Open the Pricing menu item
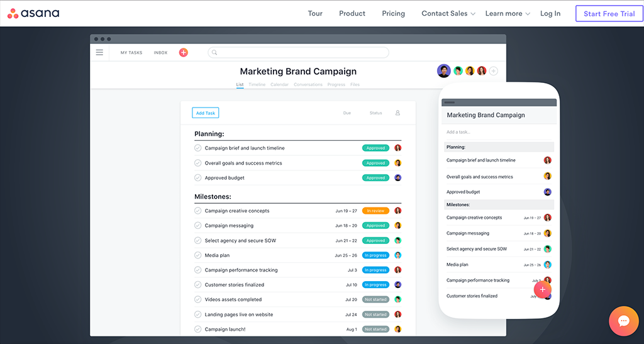Image resolution: width=644 pixels, height=344 pixels. [x=393, y=14]
